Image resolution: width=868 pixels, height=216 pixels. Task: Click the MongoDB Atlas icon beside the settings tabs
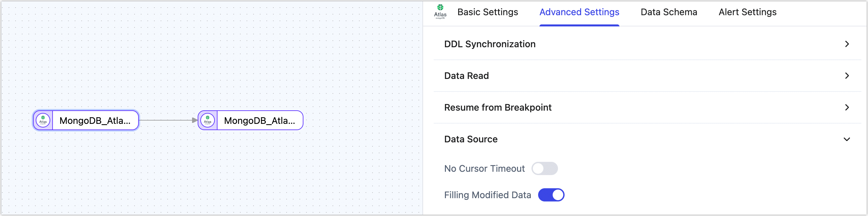440,11
